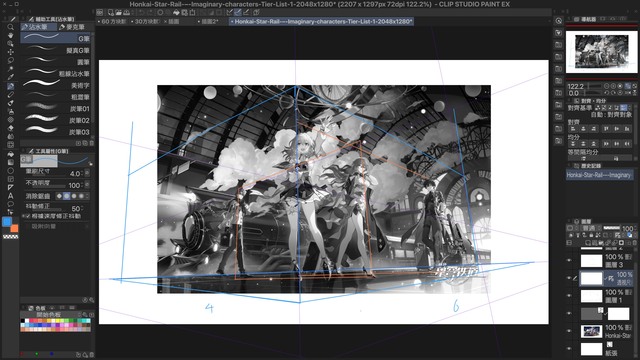The width and height of the screenshot is (640, 360).
Task: Hide the Honkai-Star image layer
Action: click(569, 331)
